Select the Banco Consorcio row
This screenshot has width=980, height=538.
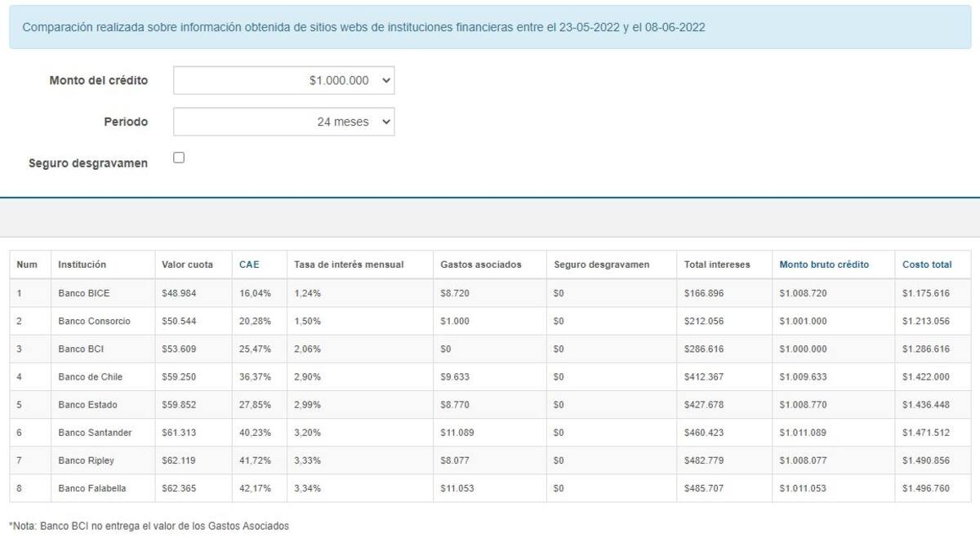tap(490, 321)
